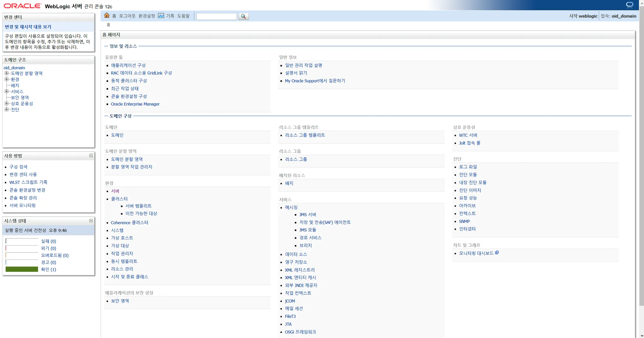Expand the 상호 운용성 tree node
Viewport: 644px width, 338px height.
pyautogui.click(x=6, y=103)
